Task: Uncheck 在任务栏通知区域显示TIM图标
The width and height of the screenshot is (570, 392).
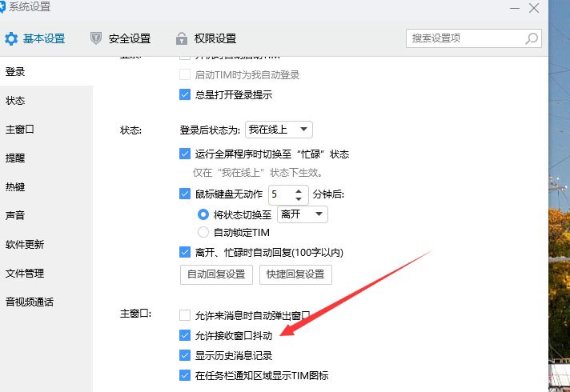Action: 185,375
